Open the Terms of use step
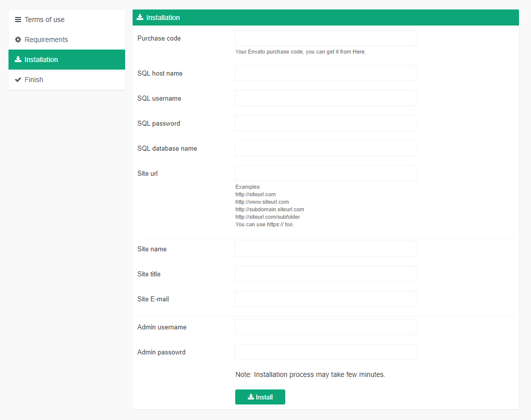The image size is (531, 420). pos(67,20)
